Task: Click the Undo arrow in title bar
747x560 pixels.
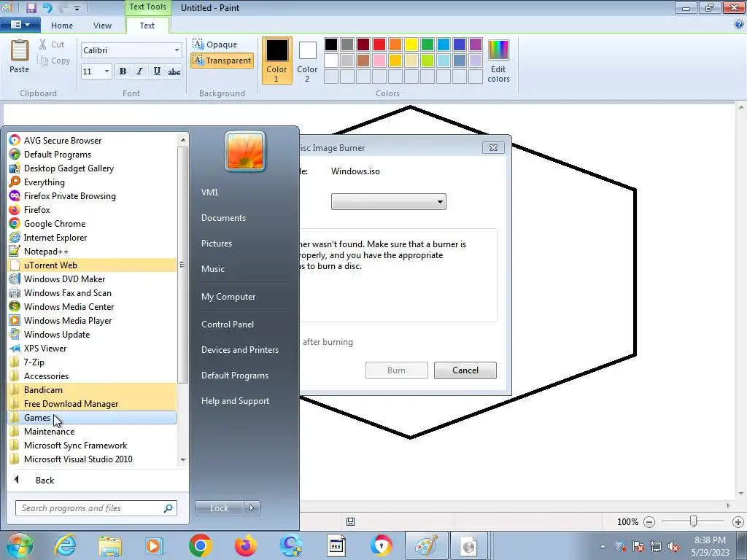Action: coord(47,7)
